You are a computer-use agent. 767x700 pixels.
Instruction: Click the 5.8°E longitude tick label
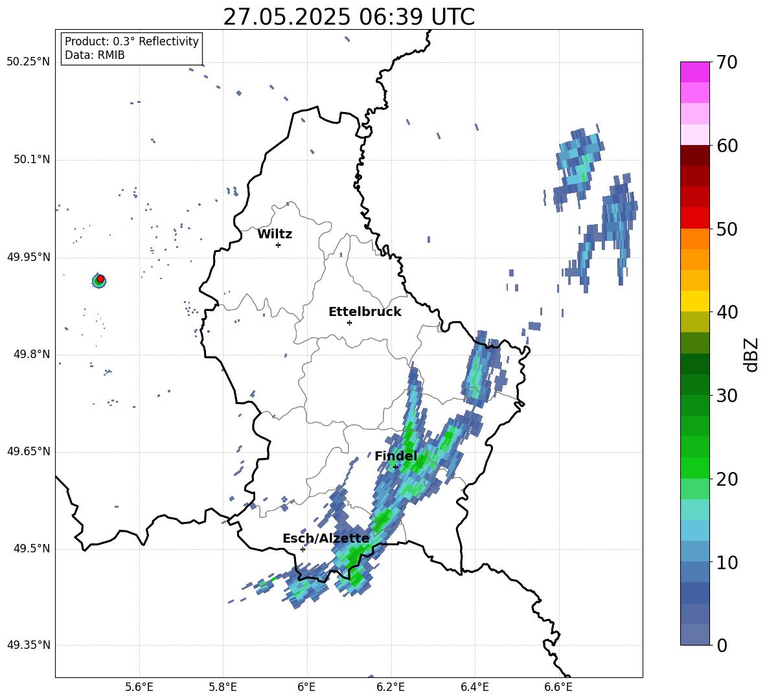tap(223, 688)
